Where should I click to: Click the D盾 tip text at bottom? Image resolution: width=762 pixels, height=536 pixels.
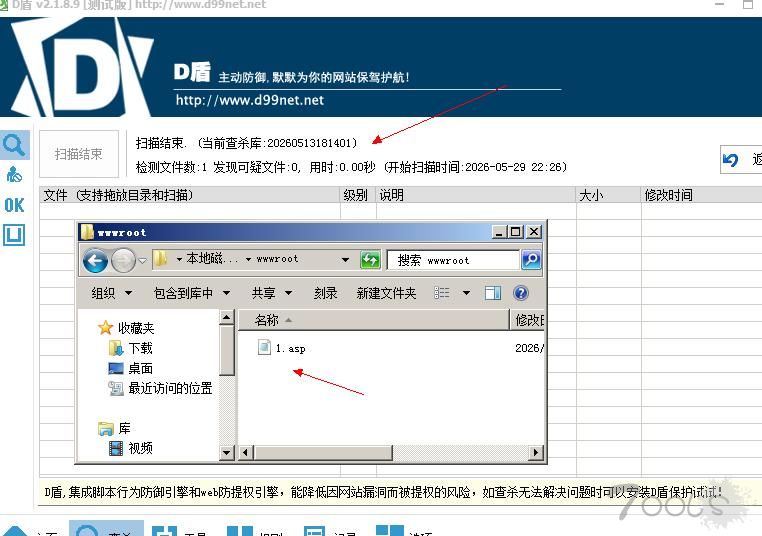point(382,492)
